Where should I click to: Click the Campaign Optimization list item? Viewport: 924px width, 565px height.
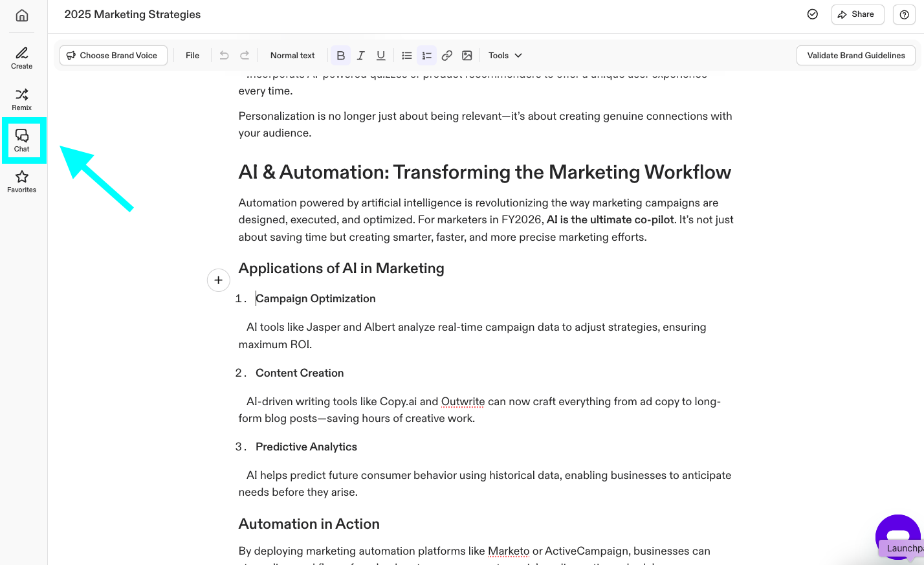(316, 298)
